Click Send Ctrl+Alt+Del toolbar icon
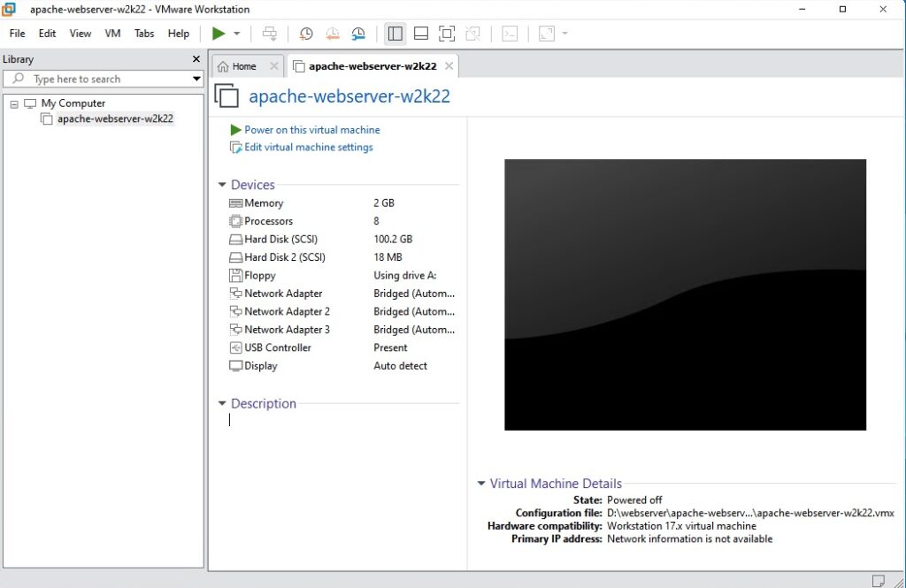The height and width of the screenshot is (588, 906). pos(269,34)
